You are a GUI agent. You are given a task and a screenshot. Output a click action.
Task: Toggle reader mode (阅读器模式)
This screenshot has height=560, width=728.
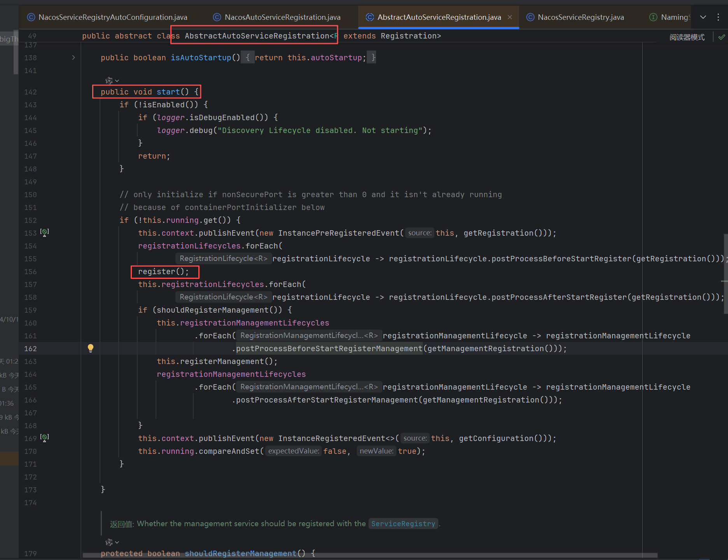tap(687, 37)
